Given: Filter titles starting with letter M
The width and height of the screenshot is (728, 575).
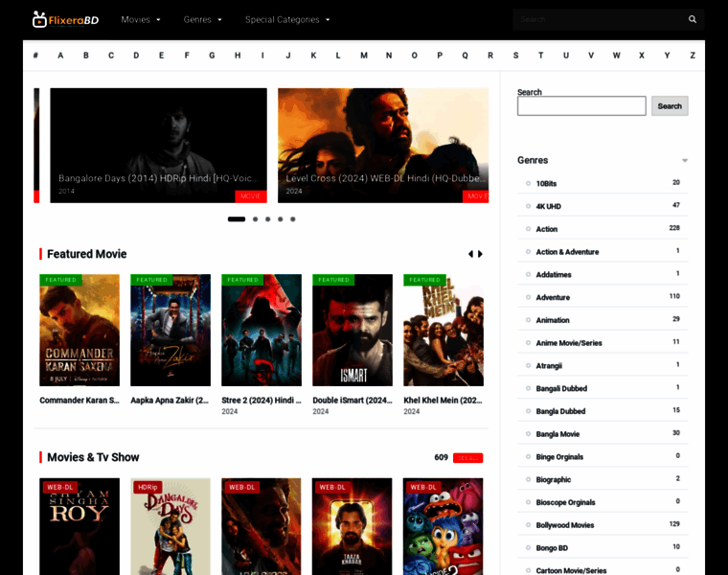Looking at the screenshot, I should (364, 56).
